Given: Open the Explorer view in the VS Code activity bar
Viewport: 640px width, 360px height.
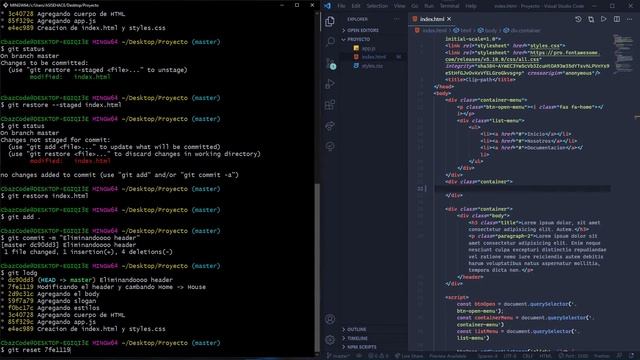Looking at the screenshot, I should (x=330, y=21).
